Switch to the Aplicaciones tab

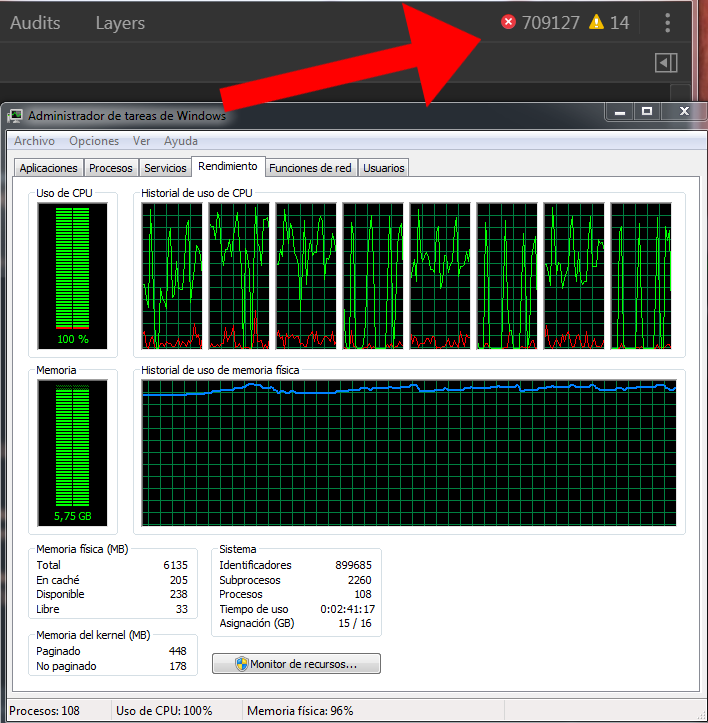click(48, 168)
